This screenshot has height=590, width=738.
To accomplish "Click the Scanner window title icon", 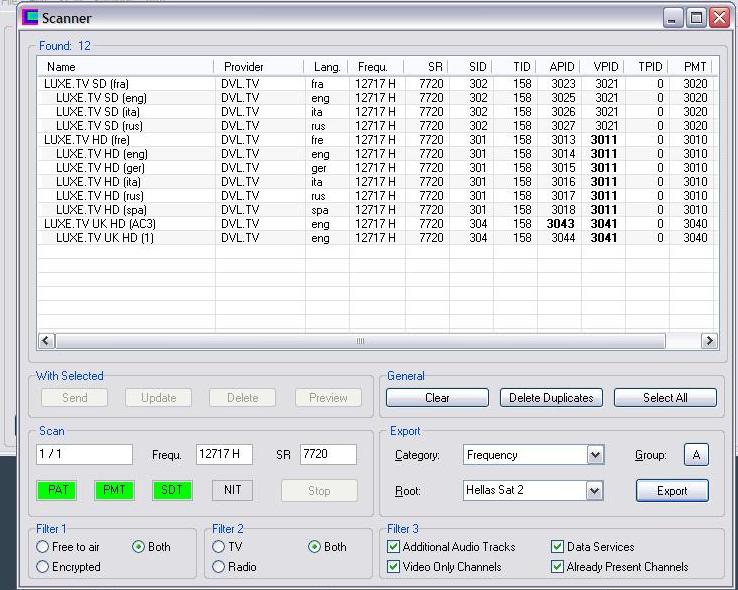I will coord(30,17).
